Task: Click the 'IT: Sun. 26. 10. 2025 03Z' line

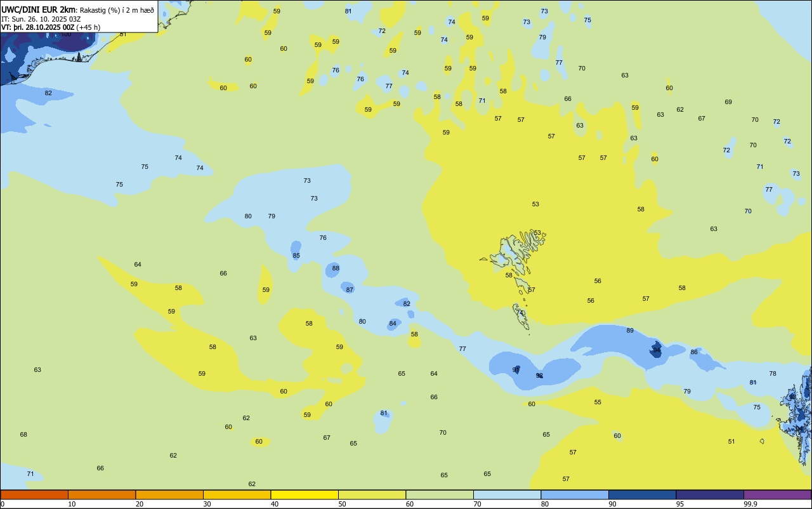Action: click(41, 19)
